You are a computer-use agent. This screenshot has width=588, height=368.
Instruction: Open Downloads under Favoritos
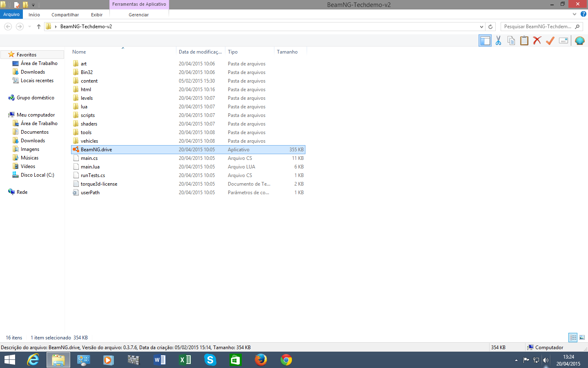[x=33, y=72]
